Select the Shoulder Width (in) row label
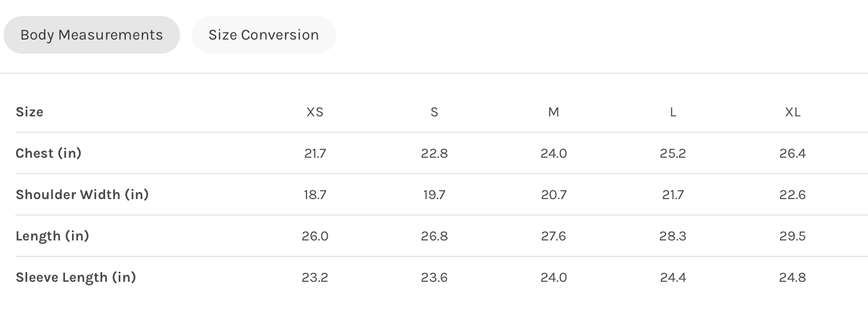 click(82, 195)
